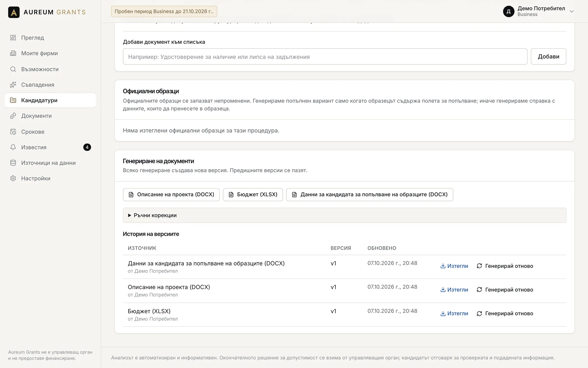Click the Съвпадения sparkle icon
The width and height of the screenshot is (588, 368).
coord(13,85)
